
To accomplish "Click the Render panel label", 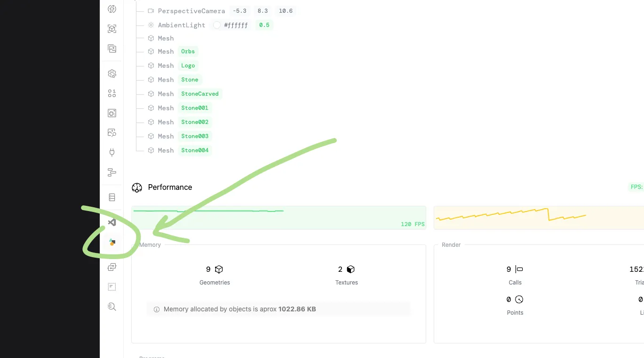I will [451, 245].
